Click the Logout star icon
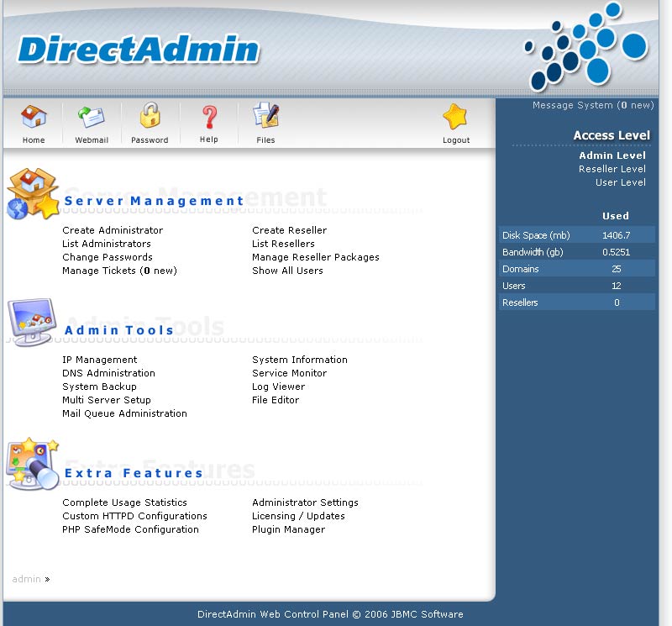 pyautogui.click(x=455, y=118)
